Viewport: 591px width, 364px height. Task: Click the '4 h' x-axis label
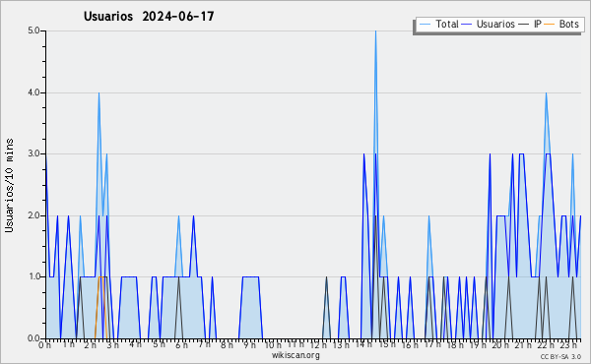(135, 344)
